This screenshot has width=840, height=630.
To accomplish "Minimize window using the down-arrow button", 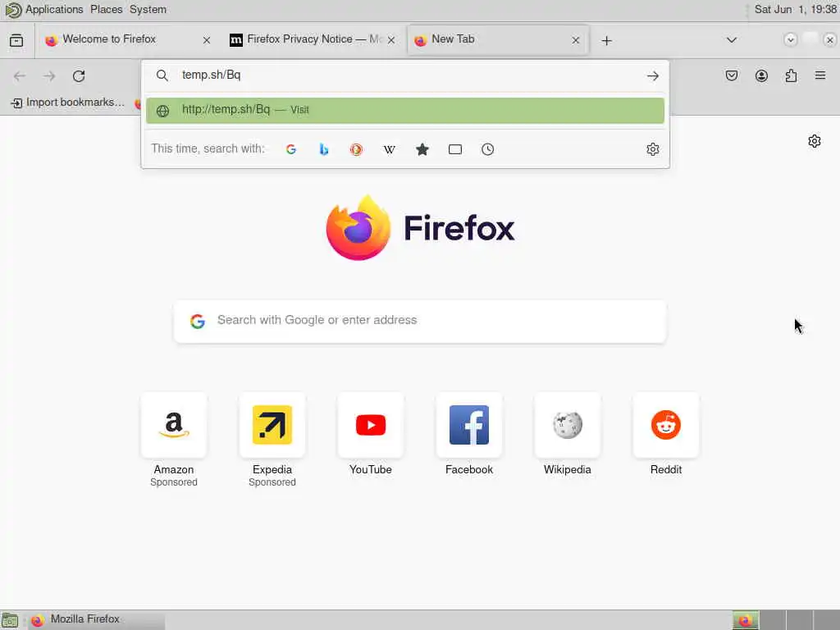I will pos(790,39).
